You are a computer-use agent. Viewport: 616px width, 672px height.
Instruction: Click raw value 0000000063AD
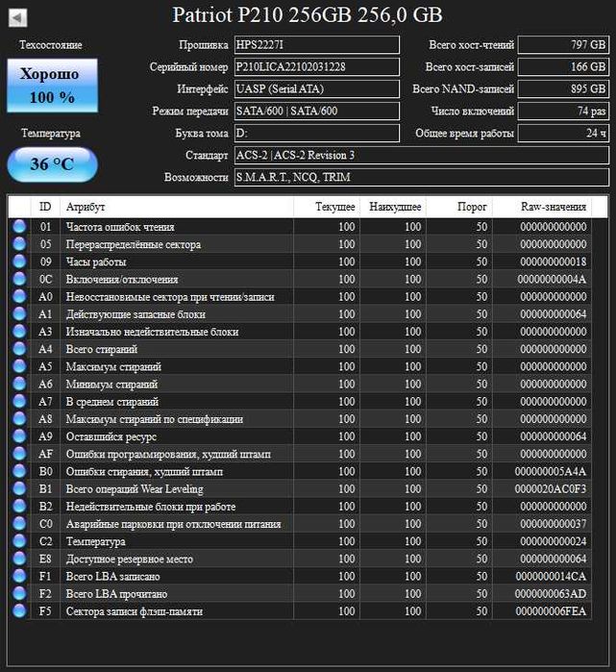(x=551, y=594)
